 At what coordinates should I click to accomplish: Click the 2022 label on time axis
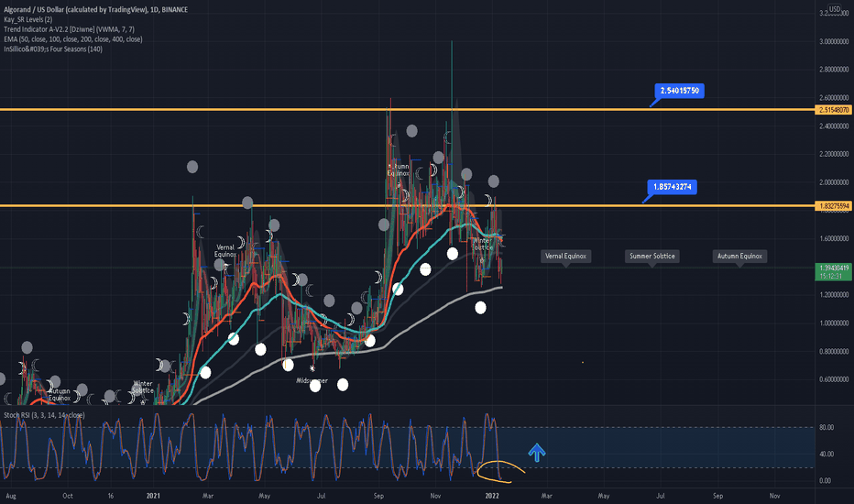click(492, 496)
